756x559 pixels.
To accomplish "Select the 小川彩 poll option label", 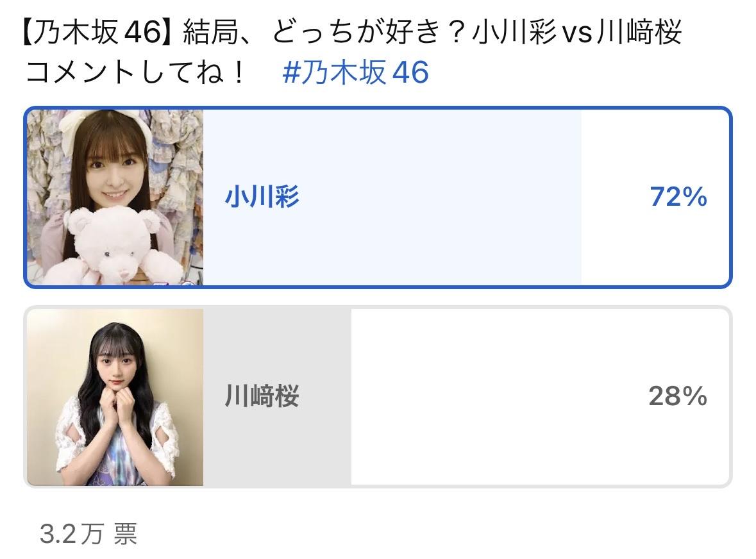I will click(262, 197).
